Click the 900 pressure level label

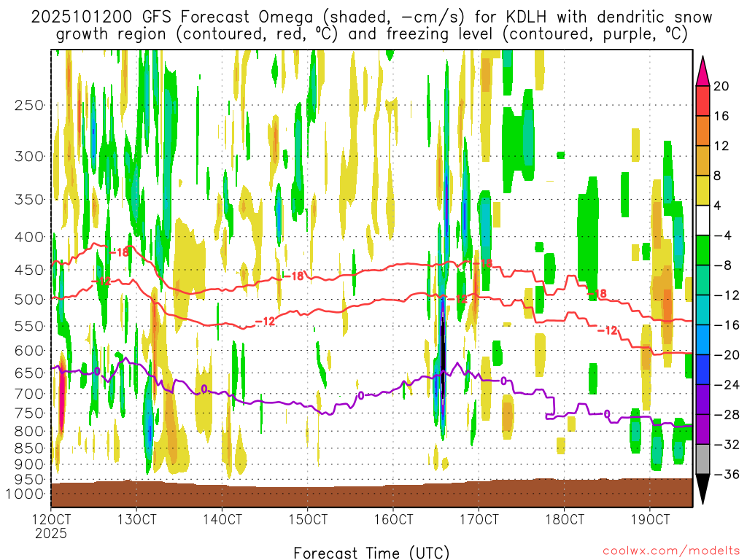pos(29,464)
